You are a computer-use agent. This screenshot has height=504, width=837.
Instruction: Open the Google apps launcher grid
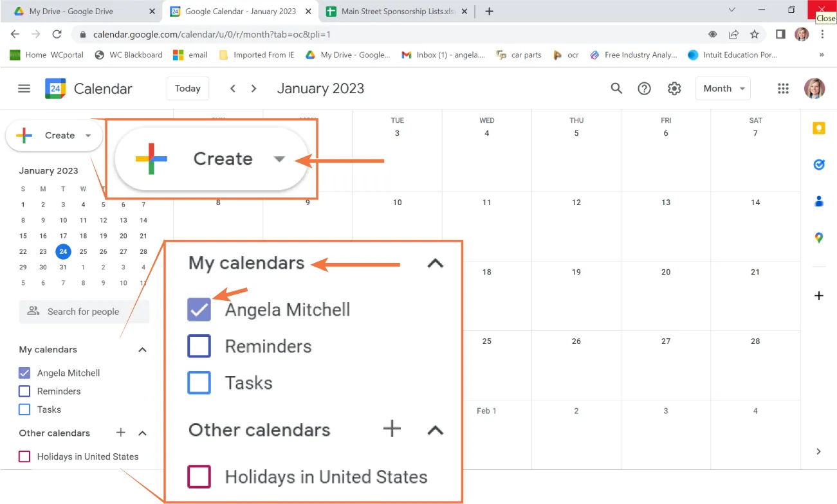coord(783,88)
